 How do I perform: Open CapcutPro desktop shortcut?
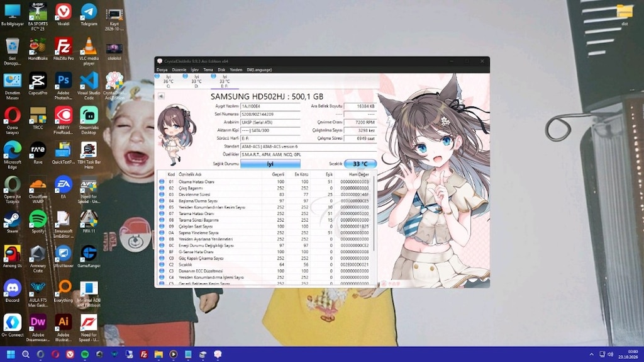pyautogui.click(x=38, y=84)
